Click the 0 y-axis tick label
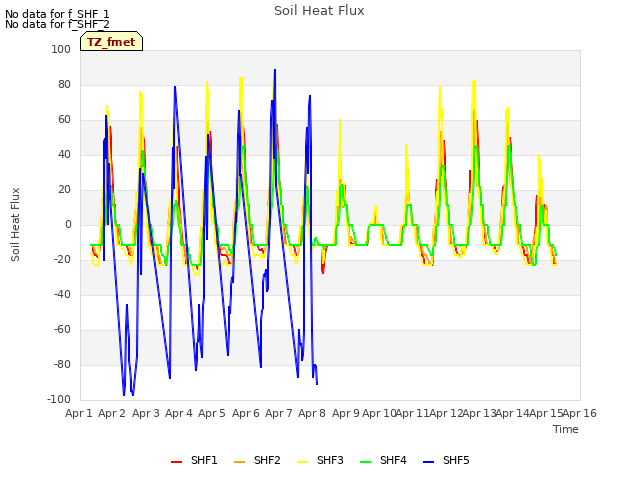The width and height of the screenshot is (640, 480). [x=68, y=224]
